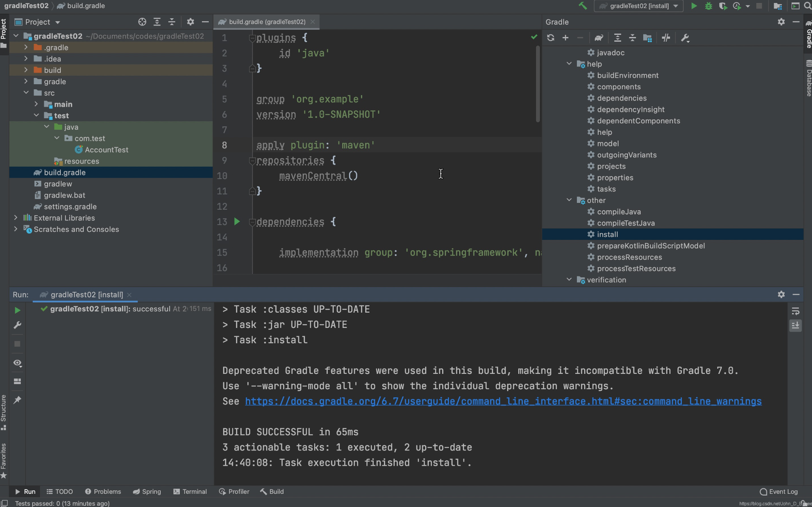Viewport: 812px width, 507px height.
Task: Show the eye view options in Run panel
Action: pos(17,363)
